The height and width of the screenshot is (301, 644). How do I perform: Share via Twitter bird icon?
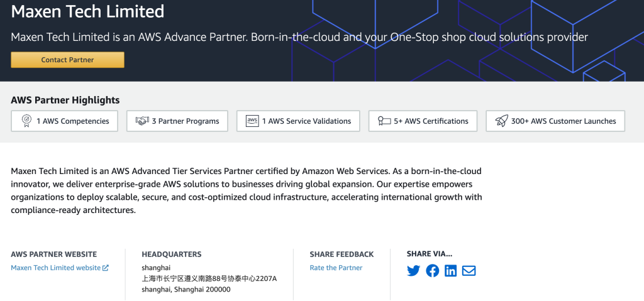[413, 271]
